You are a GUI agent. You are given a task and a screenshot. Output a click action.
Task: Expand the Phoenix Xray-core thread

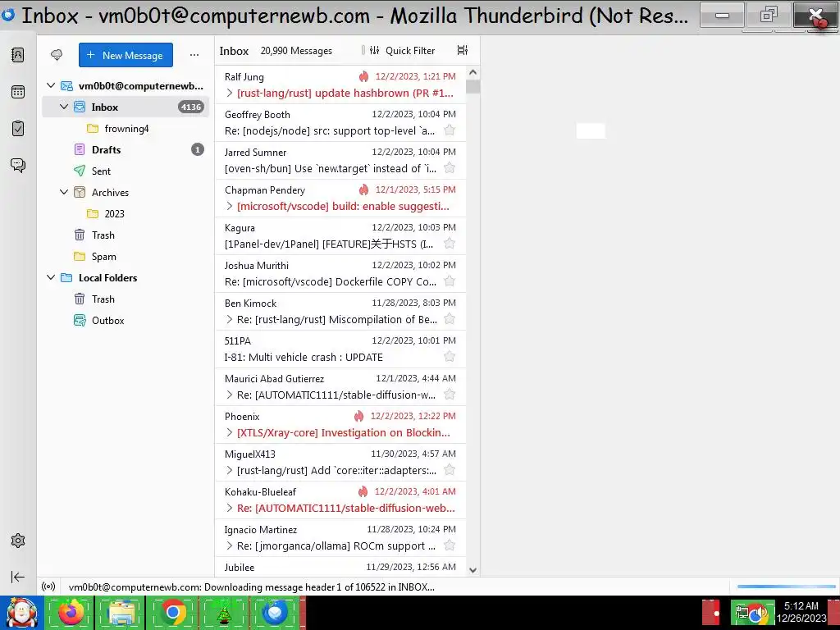[230, 432]
